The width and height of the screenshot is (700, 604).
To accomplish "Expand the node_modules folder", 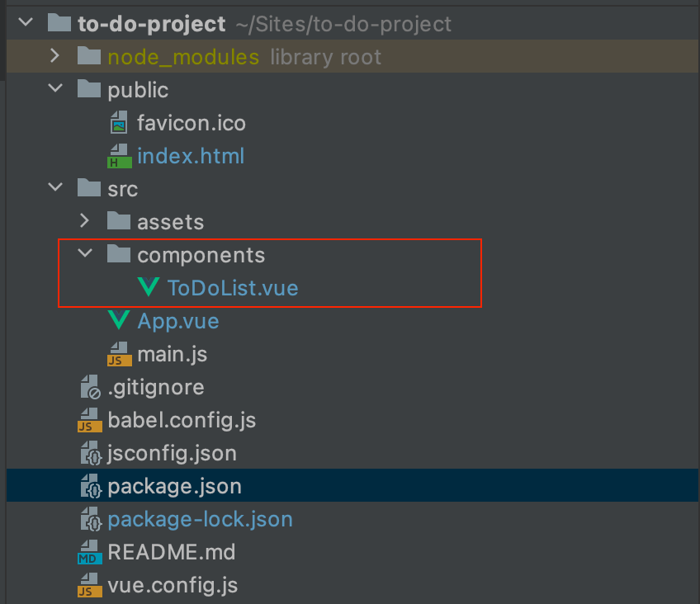I will tap(54, 56).
